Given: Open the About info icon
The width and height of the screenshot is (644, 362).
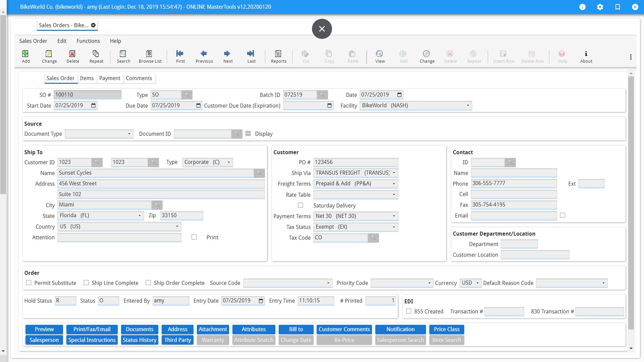Looking at the screenshot, I should tap(586, 54).
